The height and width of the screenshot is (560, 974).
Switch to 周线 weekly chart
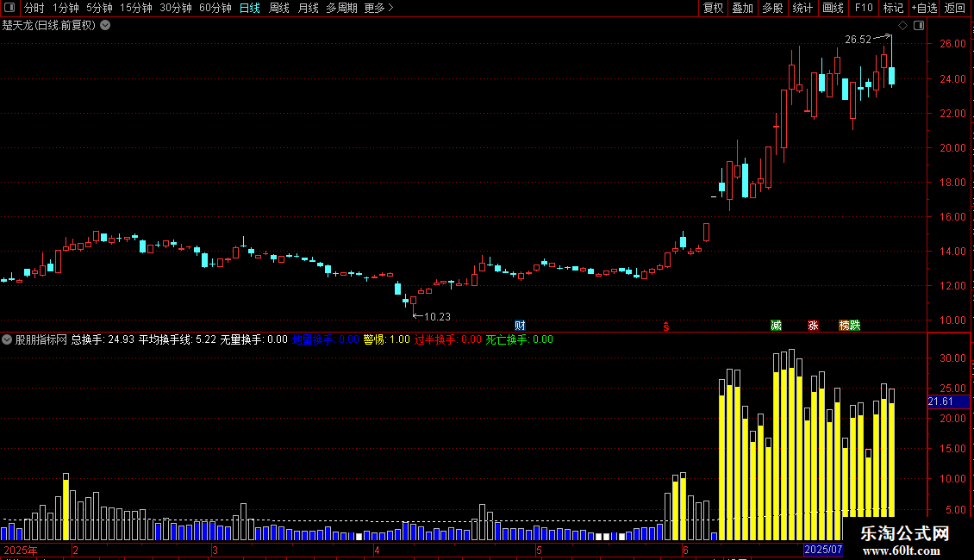point(279,8)
